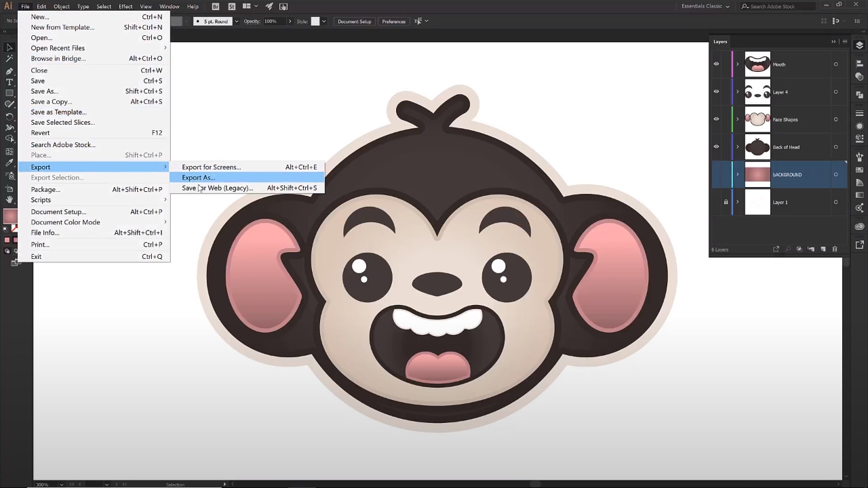
Task: Hide the Face Shapes layer
Action: (x=716, y=119)
